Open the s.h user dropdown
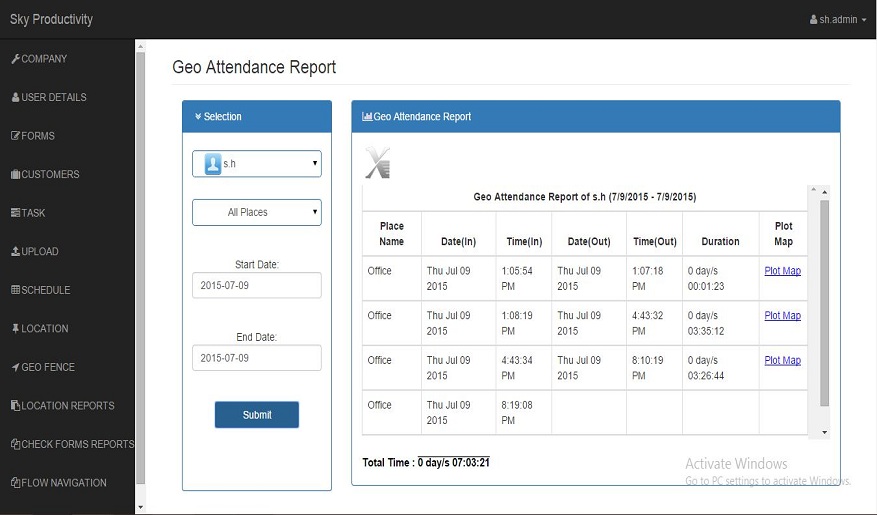The height and width of the screenshot is (515, 877). click(x=257, y=164)
